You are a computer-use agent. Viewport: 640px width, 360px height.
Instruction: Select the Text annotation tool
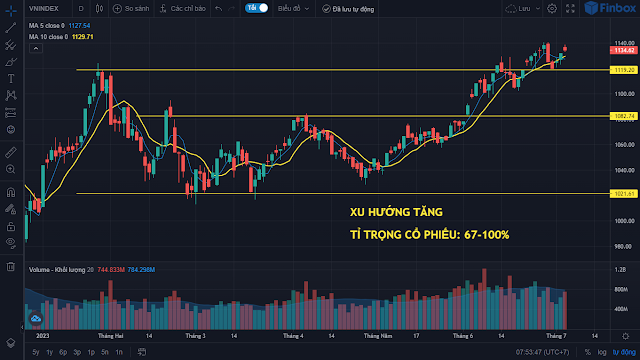coord(11,78)
